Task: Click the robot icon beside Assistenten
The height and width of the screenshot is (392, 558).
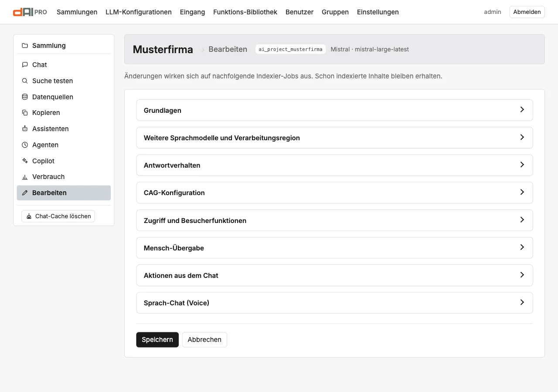Action: (x=25, y=129)
